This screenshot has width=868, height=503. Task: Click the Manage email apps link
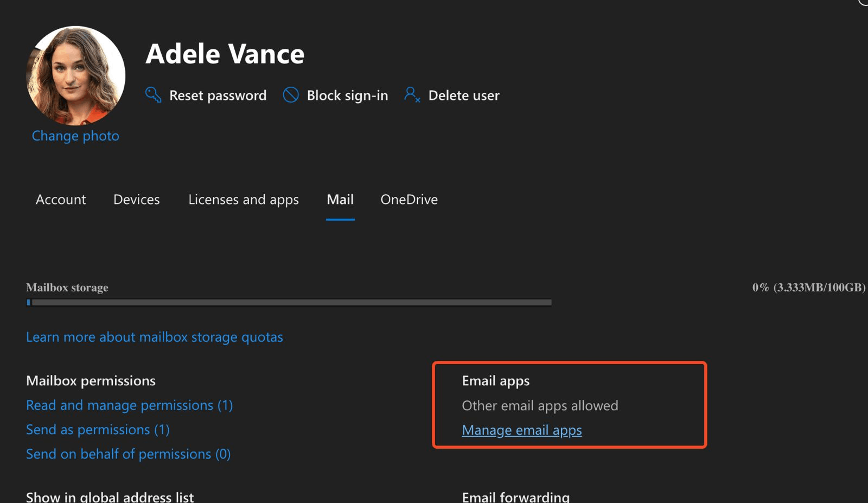click(522, 430)
